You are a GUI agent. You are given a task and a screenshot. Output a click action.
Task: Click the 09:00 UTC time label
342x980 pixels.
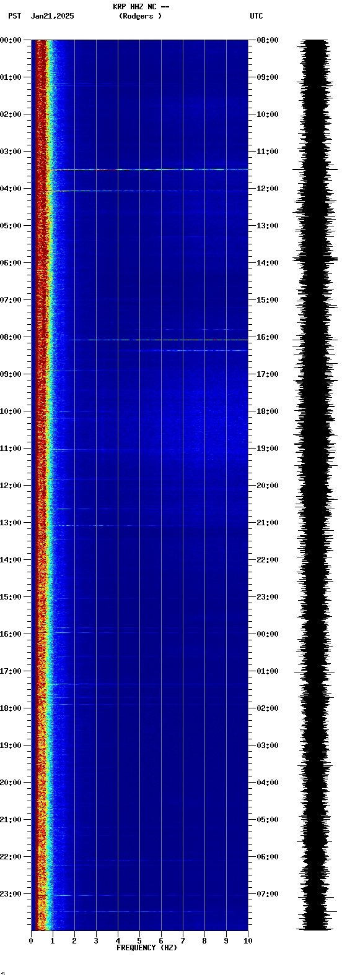coord(268,77)
